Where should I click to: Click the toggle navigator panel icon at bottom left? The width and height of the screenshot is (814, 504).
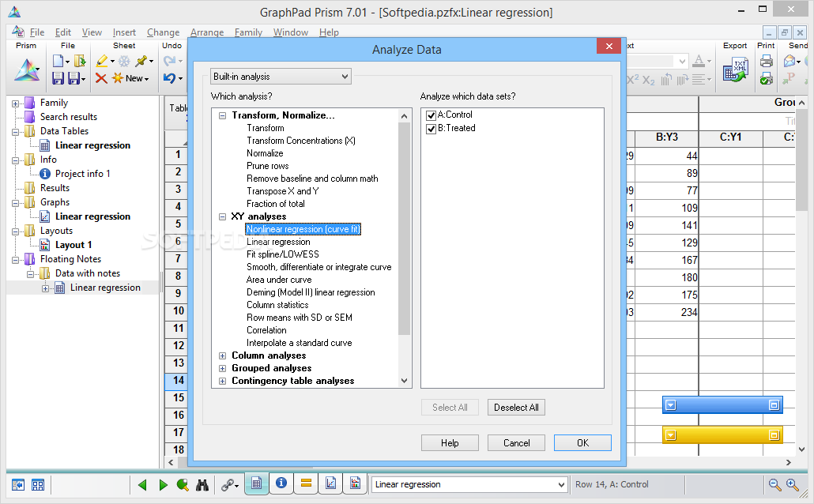coord(18,485)
